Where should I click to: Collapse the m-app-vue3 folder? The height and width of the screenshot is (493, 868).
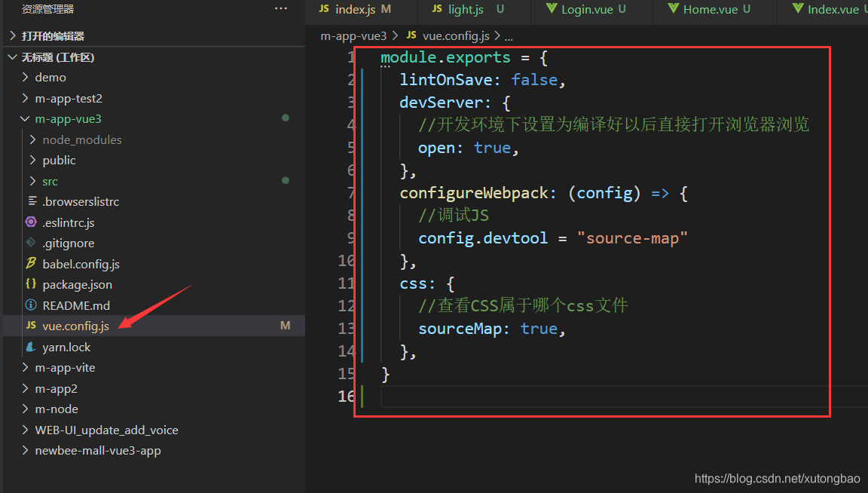[x=25, y=118]
